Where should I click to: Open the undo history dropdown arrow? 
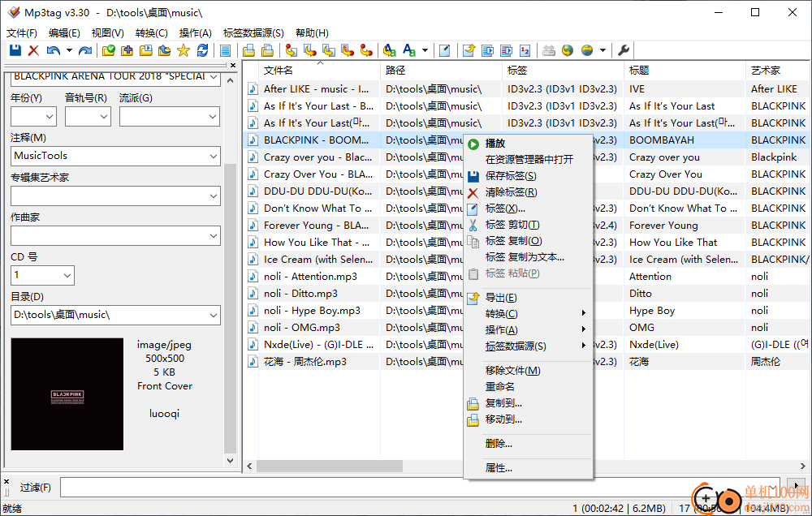tap(69, 50)
